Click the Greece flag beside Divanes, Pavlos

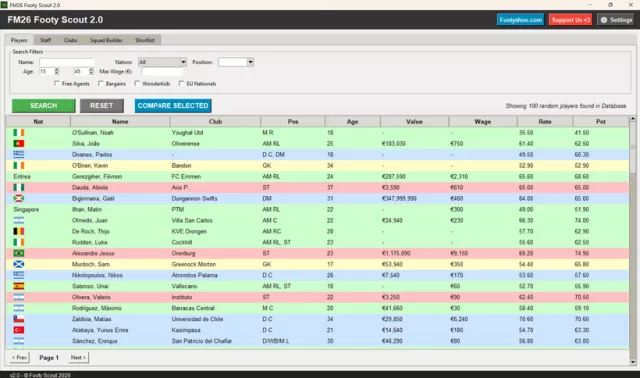(x=19, y=154)
